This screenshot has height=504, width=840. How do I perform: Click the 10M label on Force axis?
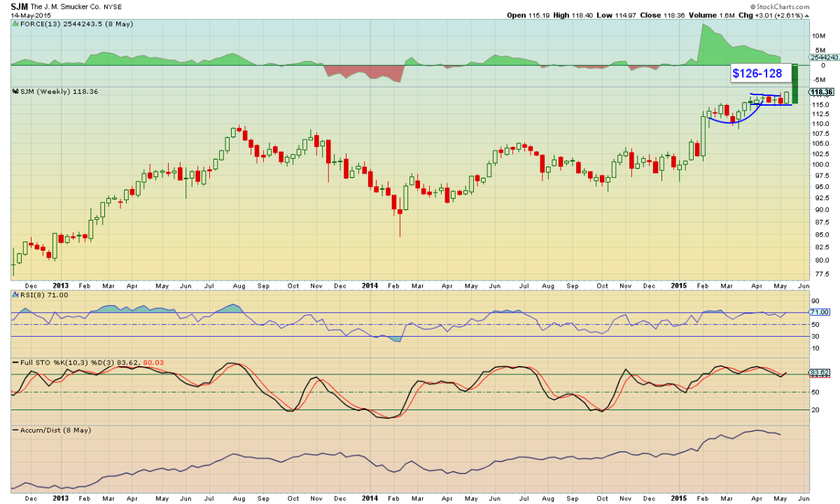pyautogui.click(x=818, y=36)
